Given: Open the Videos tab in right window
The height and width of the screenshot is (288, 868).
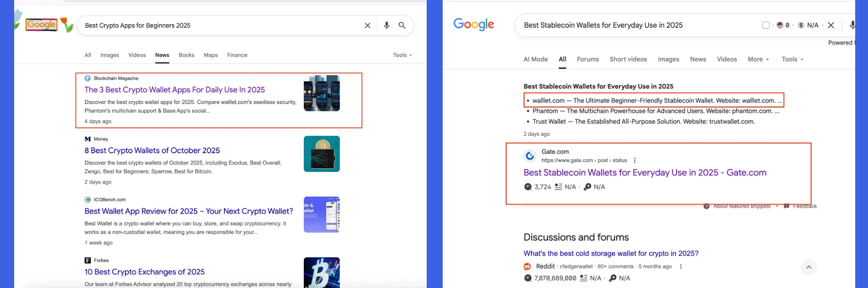Looking at the screenshot, I should pos(727,59).
